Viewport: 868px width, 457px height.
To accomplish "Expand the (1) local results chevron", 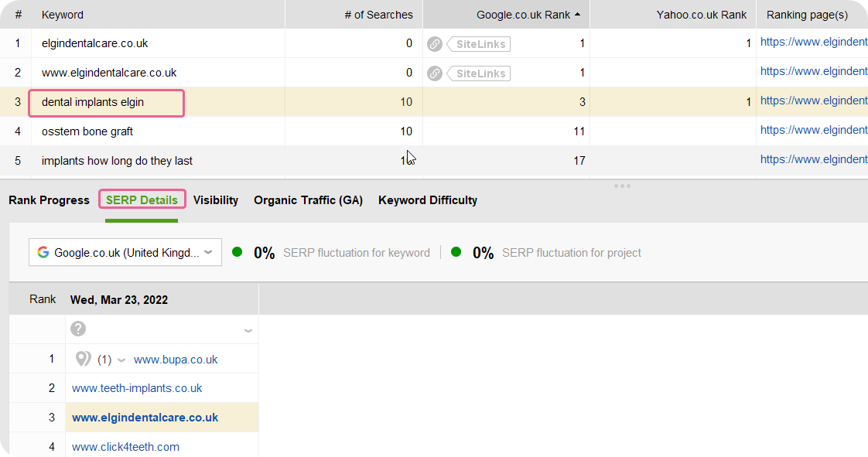I will pos(121,360).
